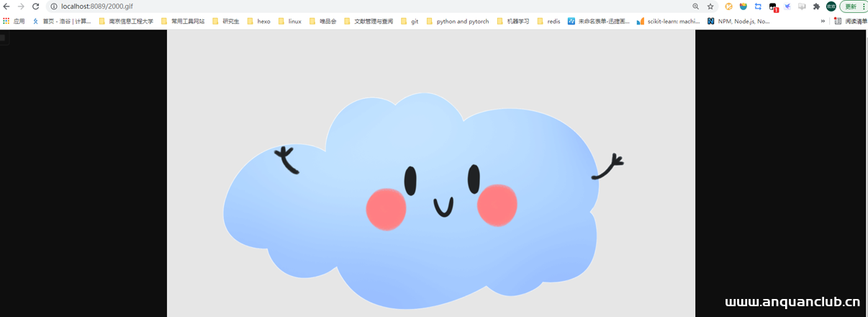Open the python and pytorch bookmark folder

[458, 22]
